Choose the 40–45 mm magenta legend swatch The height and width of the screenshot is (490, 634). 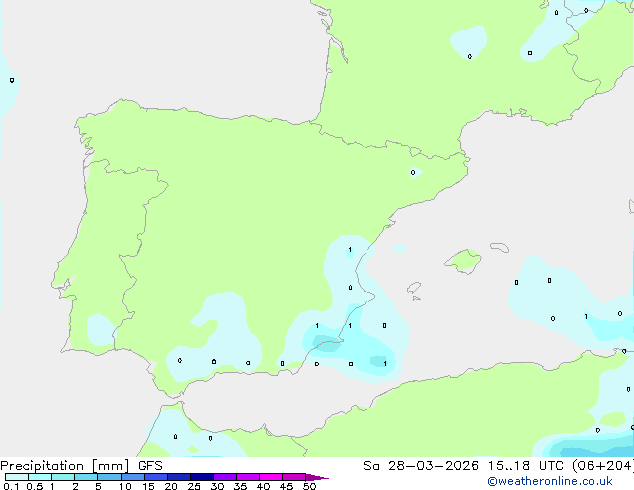point(271,477)
